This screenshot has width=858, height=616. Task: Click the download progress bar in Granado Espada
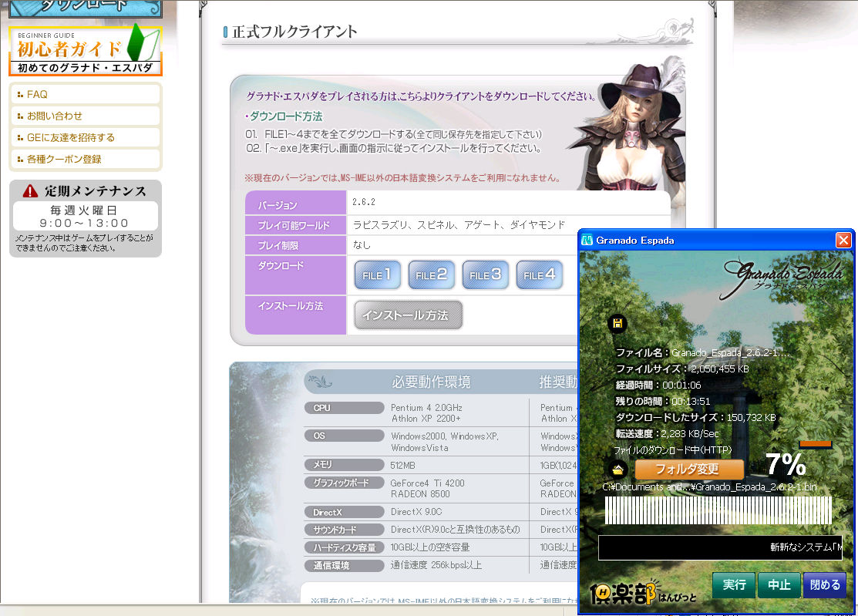click(718, 510)
